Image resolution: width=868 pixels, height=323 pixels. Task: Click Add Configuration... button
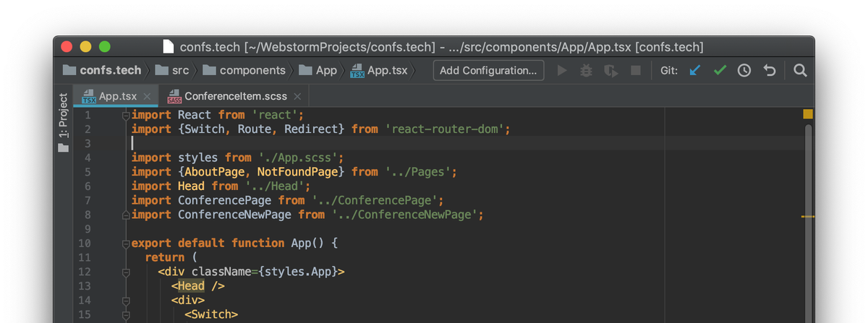(x=488, y=70)
